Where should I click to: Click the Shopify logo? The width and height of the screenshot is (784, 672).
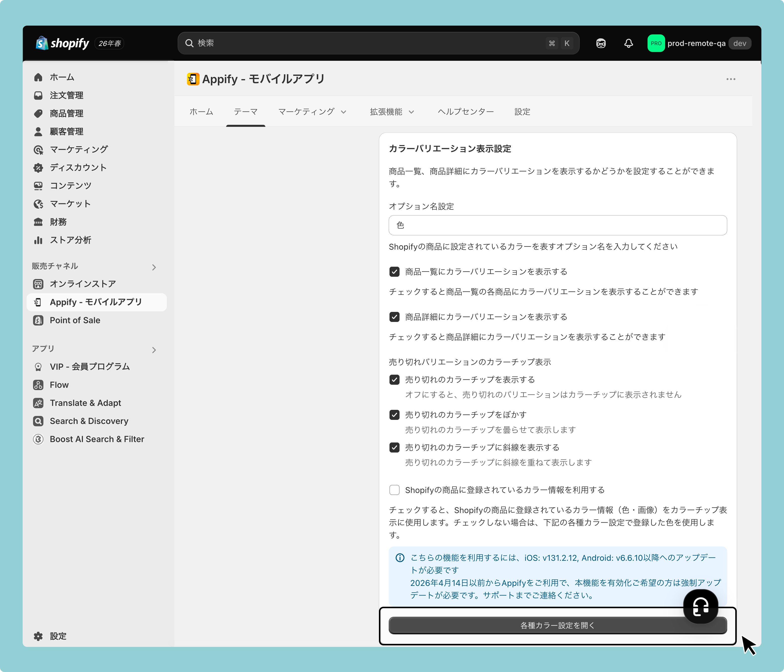(x=62, y=43)
